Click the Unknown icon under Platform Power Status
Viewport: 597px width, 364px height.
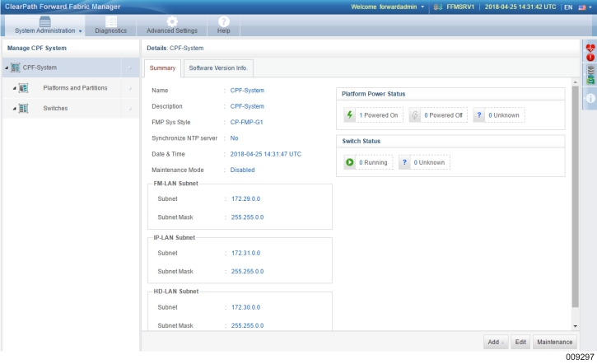pyautogui.click(x=479, y=115)
